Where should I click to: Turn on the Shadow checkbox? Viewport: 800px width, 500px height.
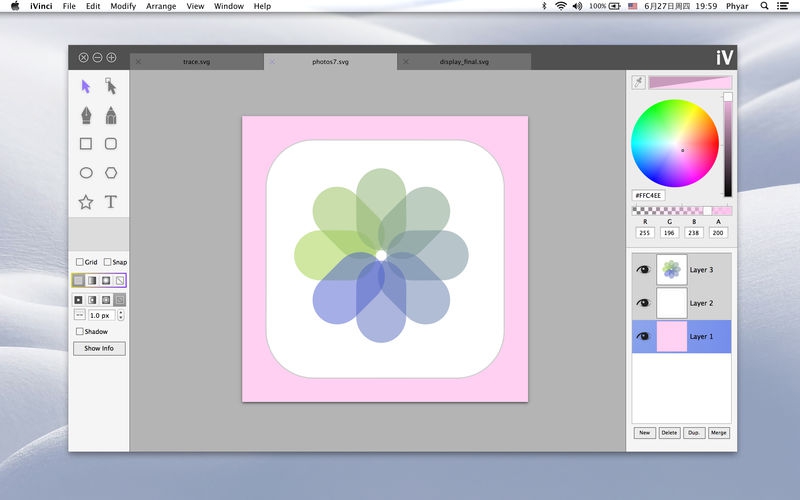(x=80, y=331)
